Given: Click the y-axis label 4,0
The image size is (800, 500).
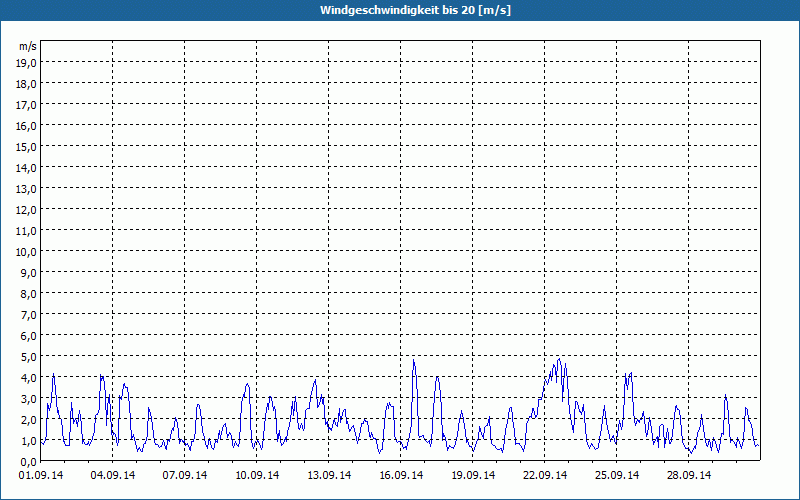Looking at the screenshot, I should pos(29,378).
